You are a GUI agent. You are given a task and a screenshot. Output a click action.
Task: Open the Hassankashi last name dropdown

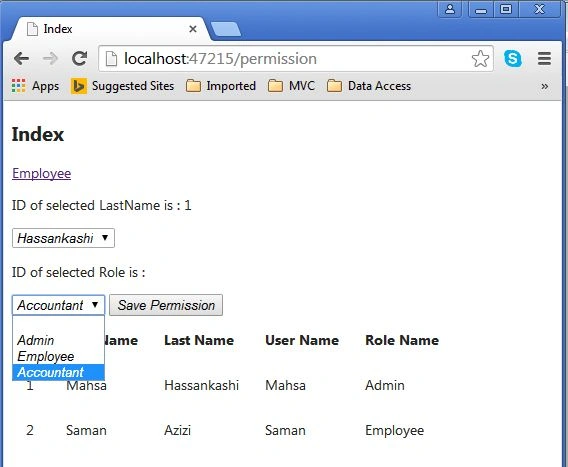(63, 238)
